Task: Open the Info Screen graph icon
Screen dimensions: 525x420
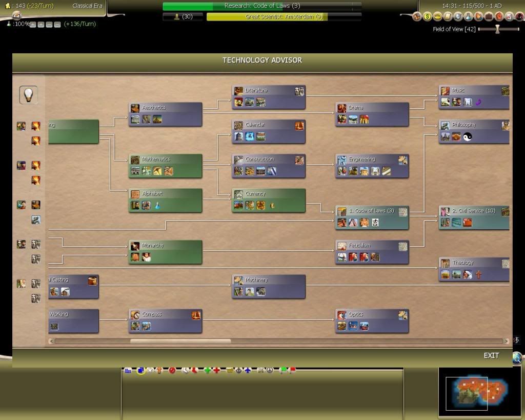Action: tap(510, 16)
